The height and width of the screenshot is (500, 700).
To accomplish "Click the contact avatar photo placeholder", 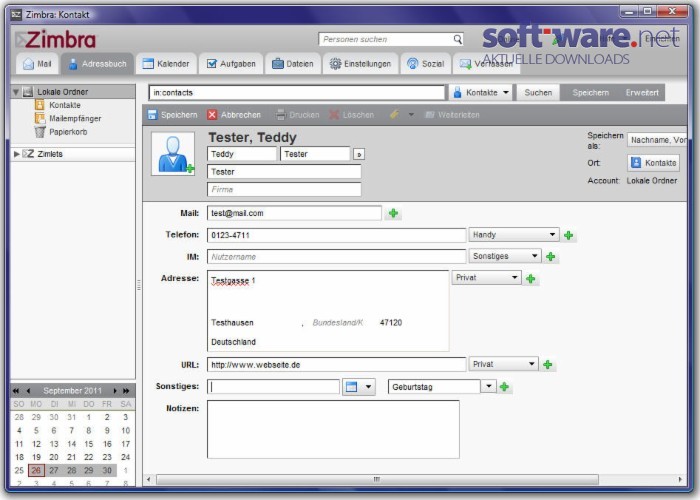I will click(173, 153).
